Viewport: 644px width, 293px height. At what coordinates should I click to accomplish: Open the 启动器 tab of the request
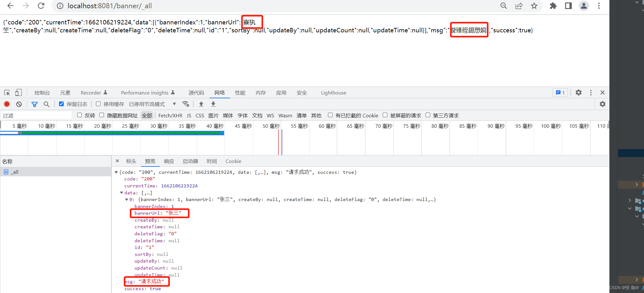190,161
